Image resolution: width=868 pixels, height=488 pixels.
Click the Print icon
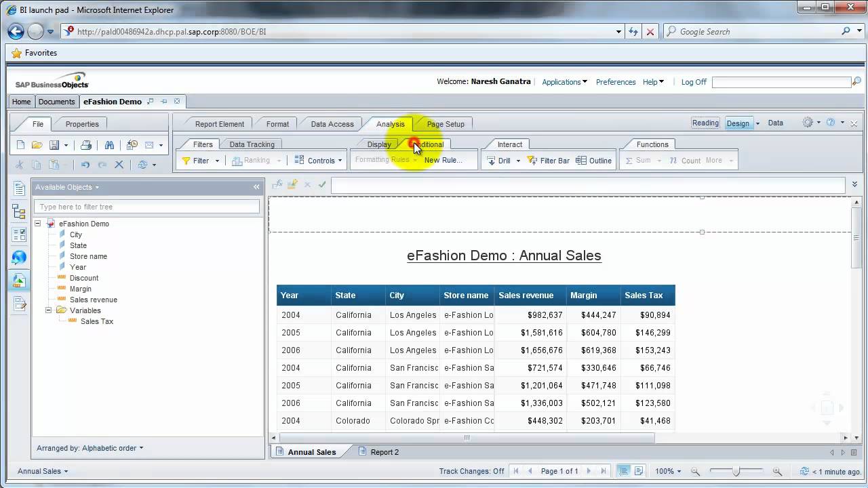[x=86, y=145]
